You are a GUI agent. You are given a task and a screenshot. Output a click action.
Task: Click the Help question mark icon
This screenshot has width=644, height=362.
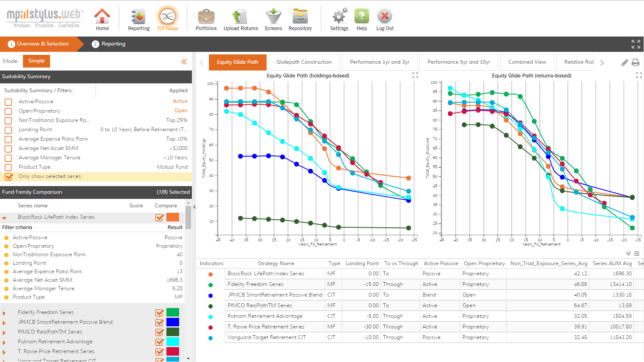coord(362,20)
